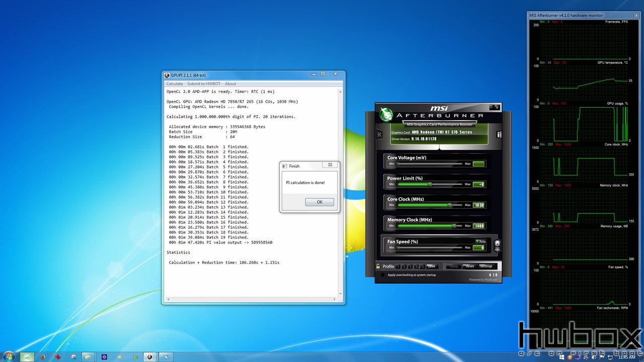Click the clock showing 11:45 AM
Screen dimensions: 644x362
pos(627,357)
